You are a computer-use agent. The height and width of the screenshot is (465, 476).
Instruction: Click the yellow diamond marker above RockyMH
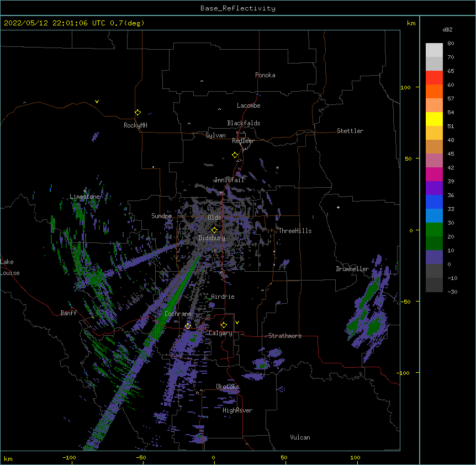pos(138,113)
